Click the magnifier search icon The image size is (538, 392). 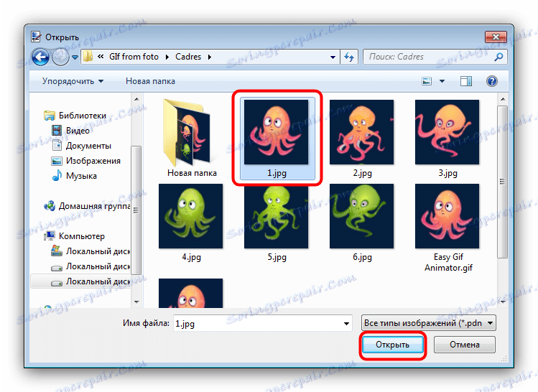[x=498, y=57]
